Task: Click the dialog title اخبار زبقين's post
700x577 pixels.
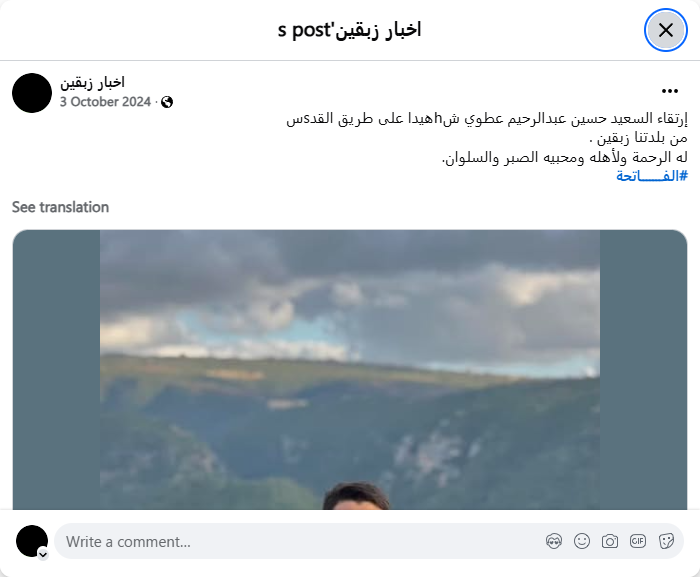Action: (350, 30)
